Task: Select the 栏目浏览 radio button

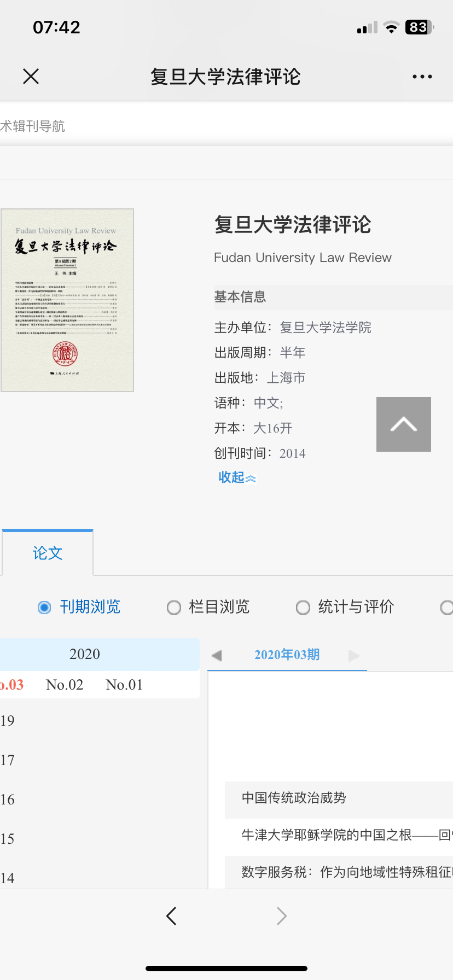Action: tap(174, 608)
